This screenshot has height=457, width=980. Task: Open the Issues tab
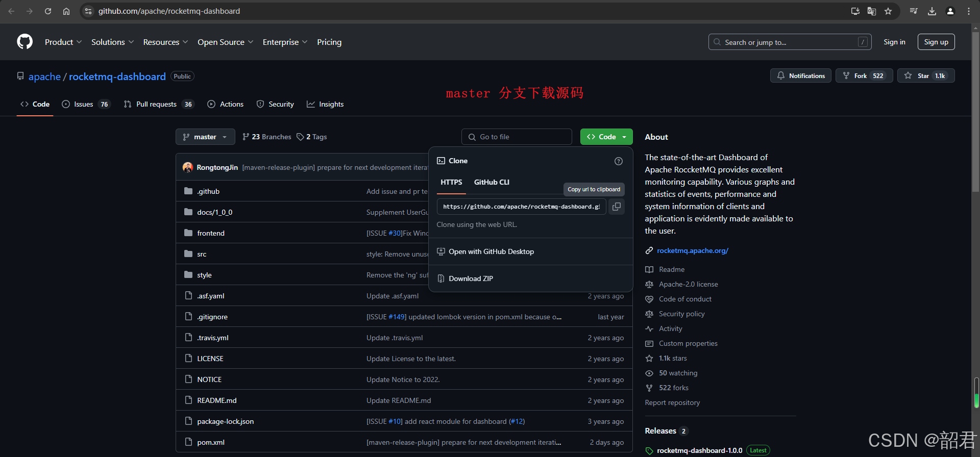pyautogui.click(x=86, y=104)
